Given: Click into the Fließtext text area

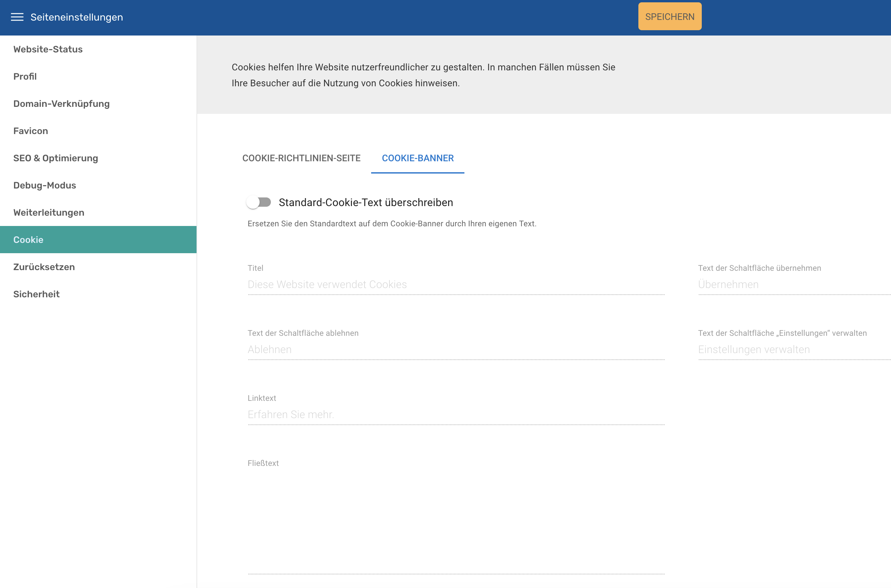Looking at the screenshot, I should [456, 522].
